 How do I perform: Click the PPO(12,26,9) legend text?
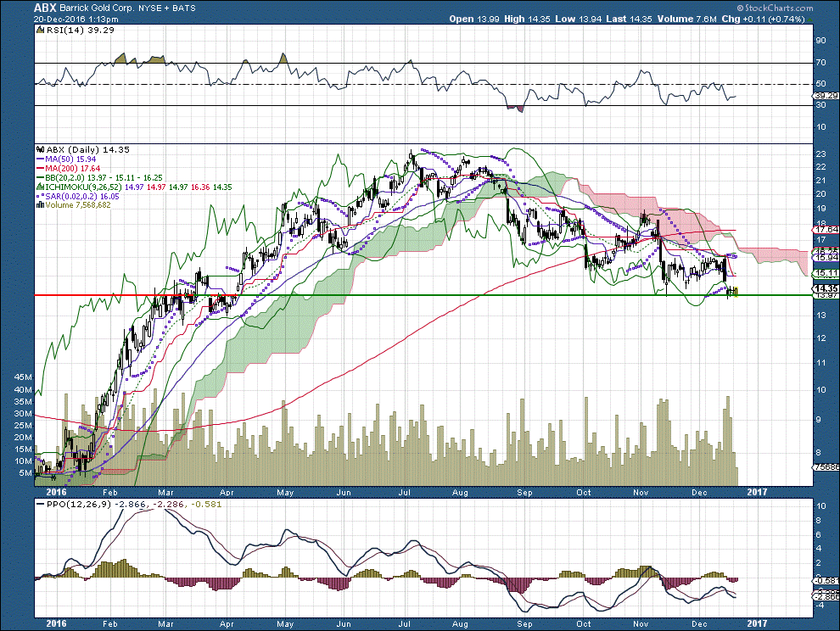[x=81, y=505]
